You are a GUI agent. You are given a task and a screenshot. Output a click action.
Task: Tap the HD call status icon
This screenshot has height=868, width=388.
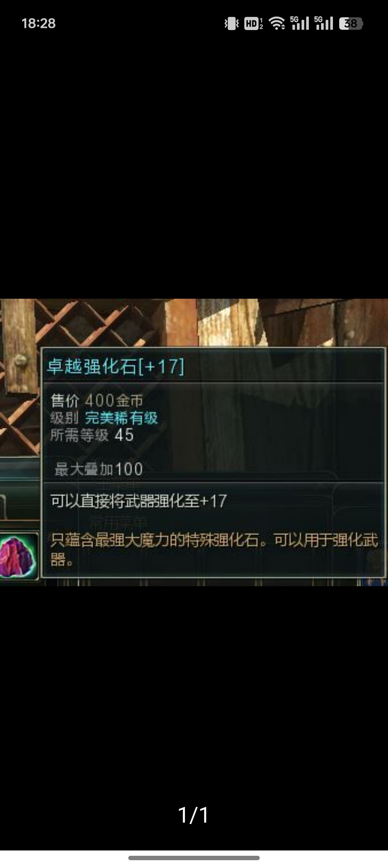click(254, 23)
